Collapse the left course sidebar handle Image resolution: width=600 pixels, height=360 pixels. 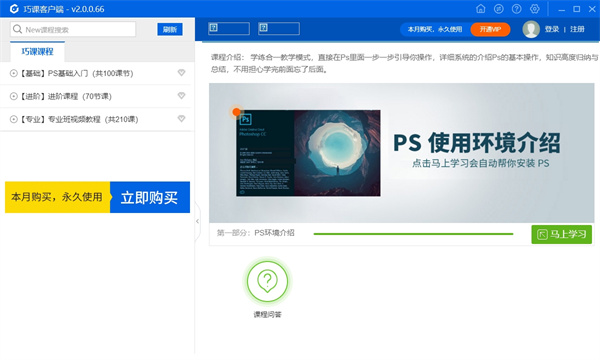point(197,221)
